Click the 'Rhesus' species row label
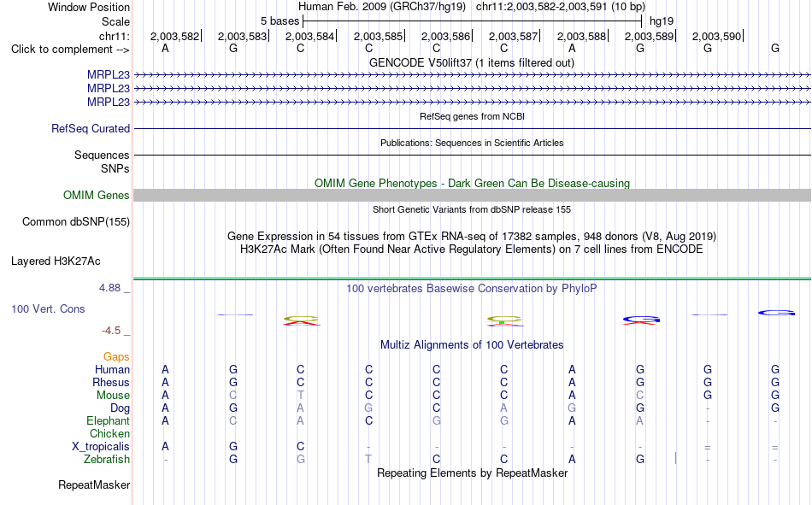The height and width of the screenshot is (505, 812). click(111, 382)
